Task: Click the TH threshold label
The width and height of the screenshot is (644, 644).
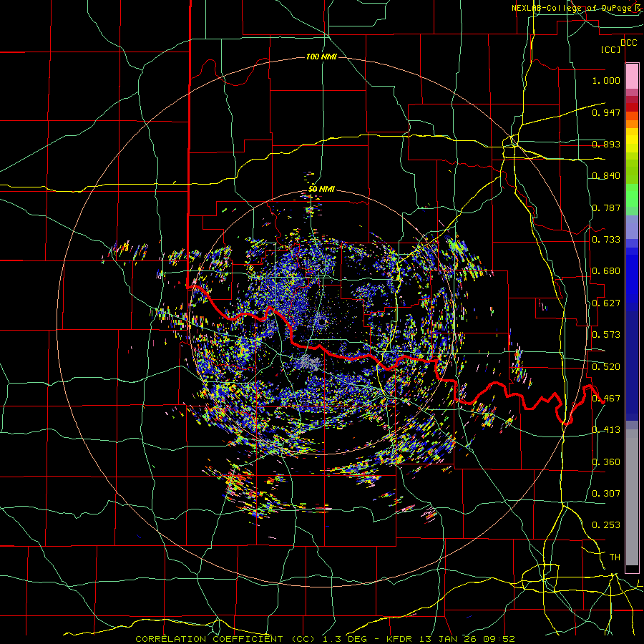Action: pyautogui.click(x=615, y=557)
